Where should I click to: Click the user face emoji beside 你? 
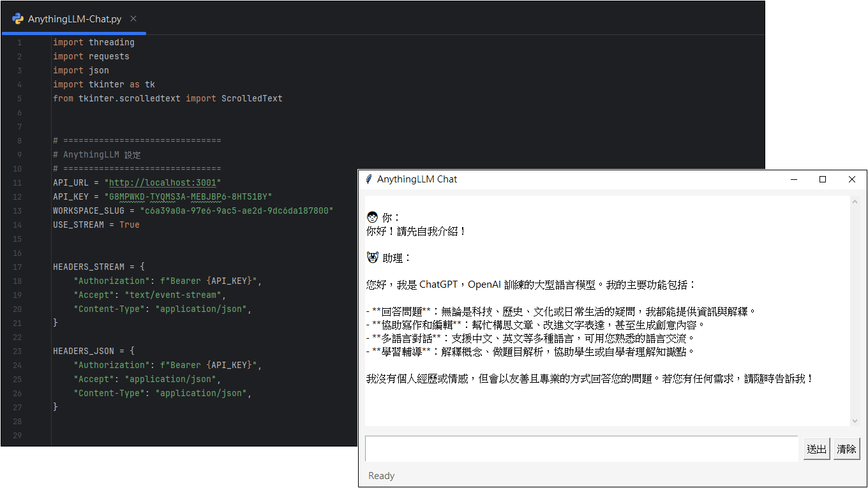click(x=373, y=218)
